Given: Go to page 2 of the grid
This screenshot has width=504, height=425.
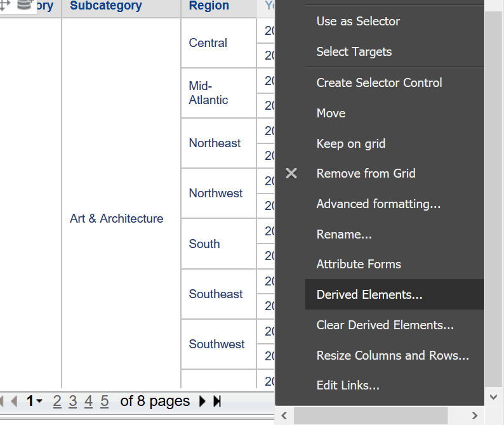Looking at the screenshot, I should tap(57, 402).
